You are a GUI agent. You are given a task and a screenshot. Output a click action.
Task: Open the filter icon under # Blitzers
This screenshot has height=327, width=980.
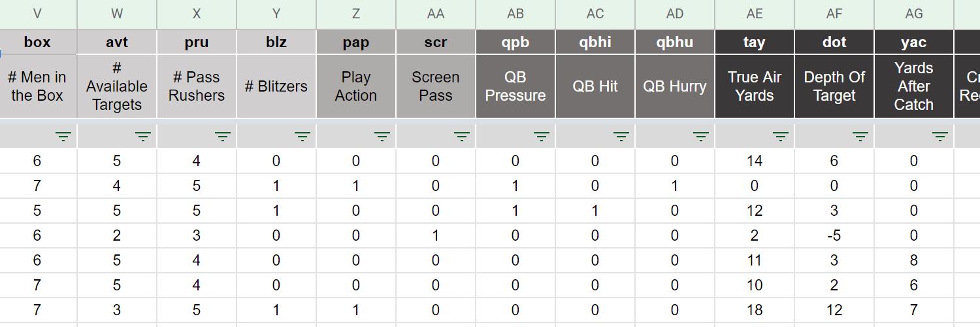[x=302, y=137]
